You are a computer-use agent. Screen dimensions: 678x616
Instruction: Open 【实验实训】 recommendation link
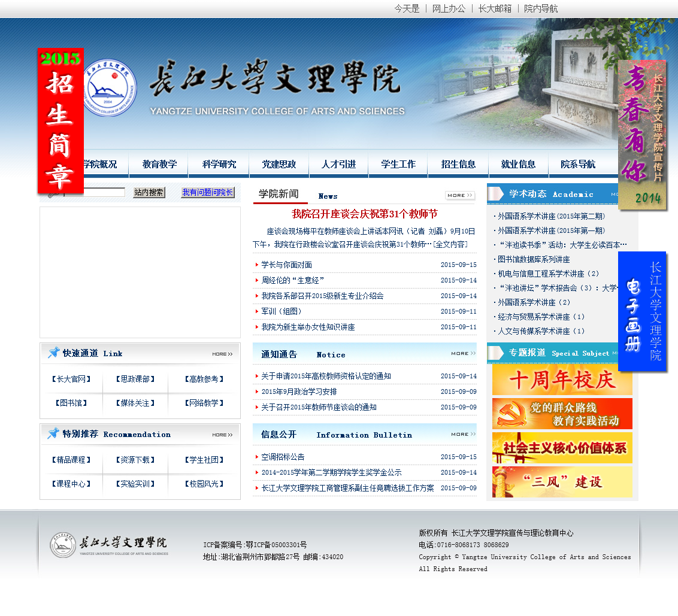135,484
